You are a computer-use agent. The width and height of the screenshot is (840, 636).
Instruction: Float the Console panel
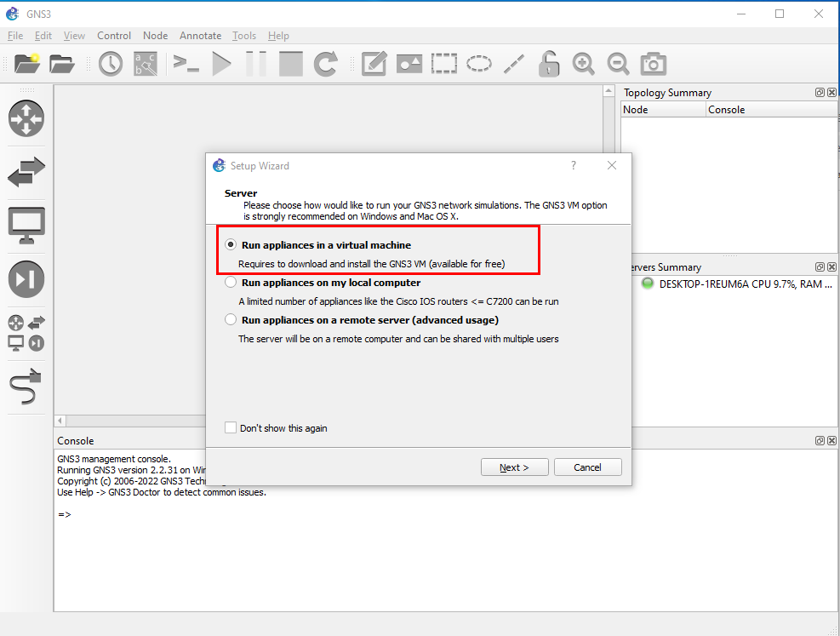click(x=820, y=440)
